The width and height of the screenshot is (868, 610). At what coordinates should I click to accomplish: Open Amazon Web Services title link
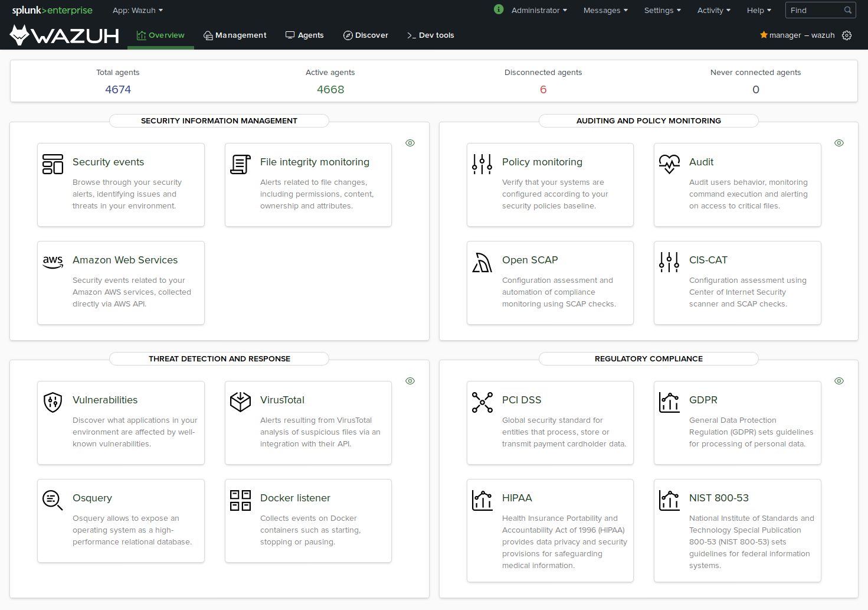[x=125, y=260]
